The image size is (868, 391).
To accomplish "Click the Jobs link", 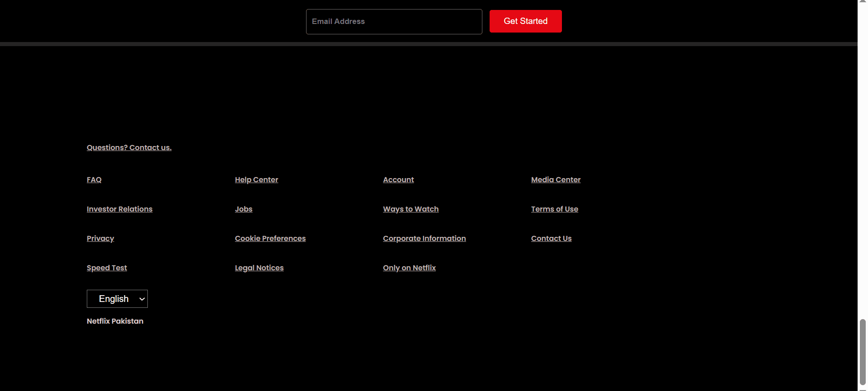I will pos(244,209).
